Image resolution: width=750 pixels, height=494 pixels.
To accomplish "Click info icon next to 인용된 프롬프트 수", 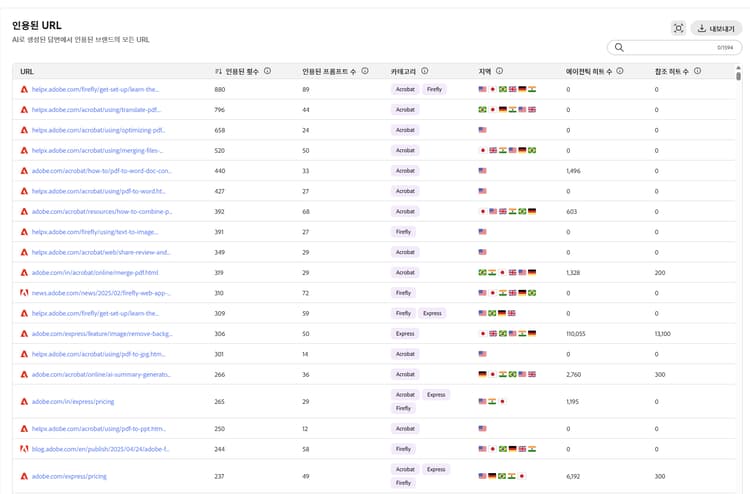I will pos(365,72).
